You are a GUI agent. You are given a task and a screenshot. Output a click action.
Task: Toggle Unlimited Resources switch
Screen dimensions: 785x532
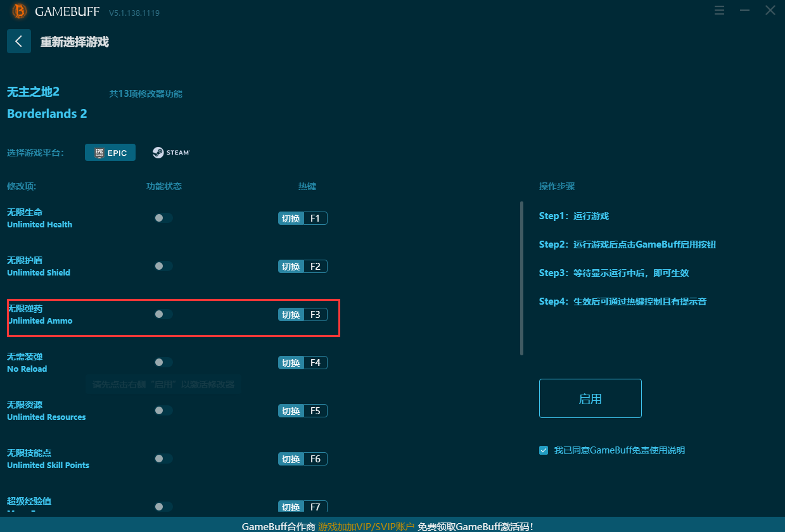pos(163,410)
